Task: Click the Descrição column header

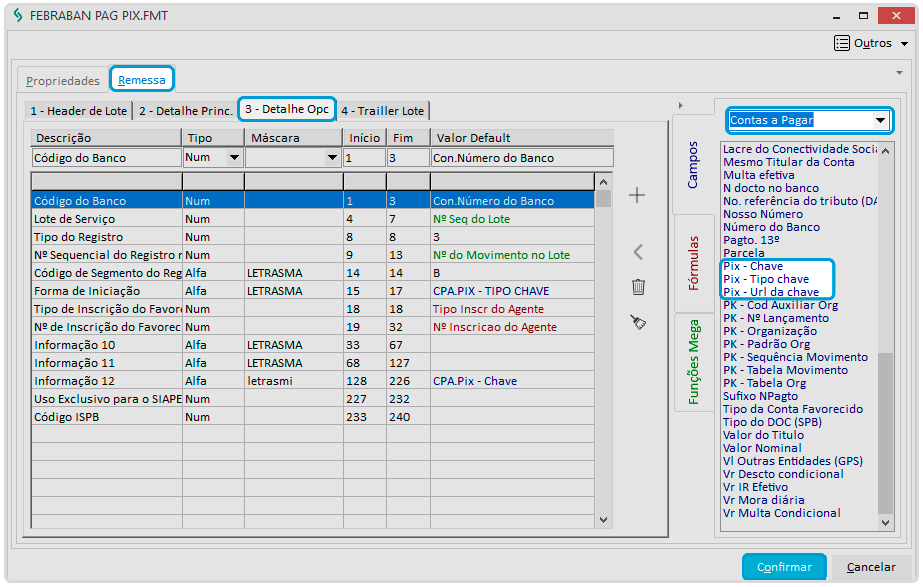Action: point(106,138)
